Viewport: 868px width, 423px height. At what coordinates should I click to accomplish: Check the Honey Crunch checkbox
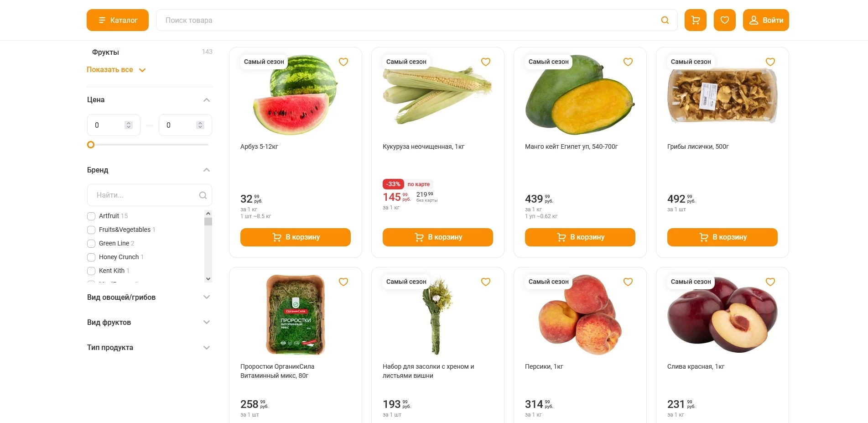pyautogui.click(x=91, y=257)
